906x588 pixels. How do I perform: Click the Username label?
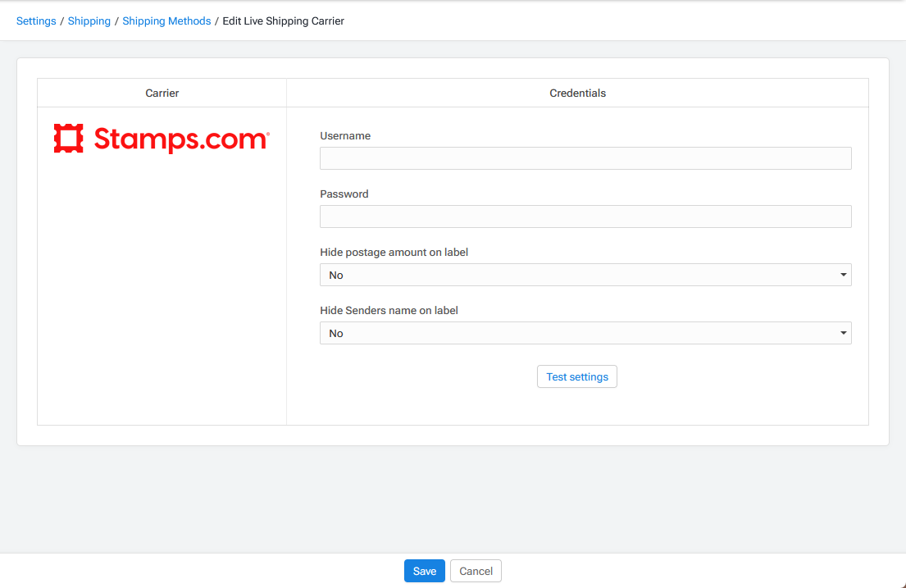345,136
